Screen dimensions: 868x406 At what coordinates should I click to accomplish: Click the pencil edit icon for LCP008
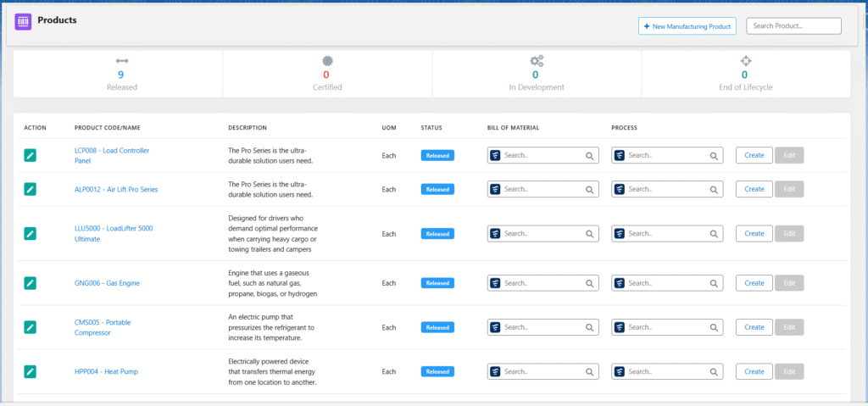pyautogui.click(x=31, y=155)
